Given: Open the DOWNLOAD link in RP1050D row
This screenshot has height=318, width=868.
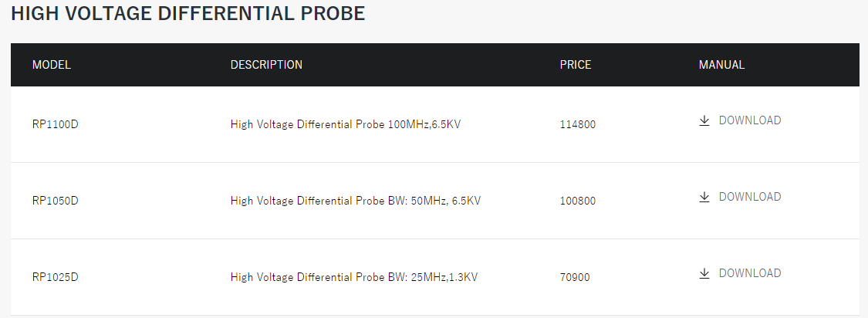Looking at the screenshot, I should [749, 197].
